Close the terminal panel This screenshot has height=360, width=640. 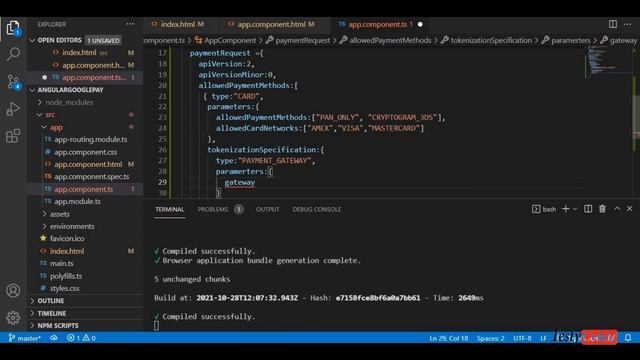click(x=629, y=209)
